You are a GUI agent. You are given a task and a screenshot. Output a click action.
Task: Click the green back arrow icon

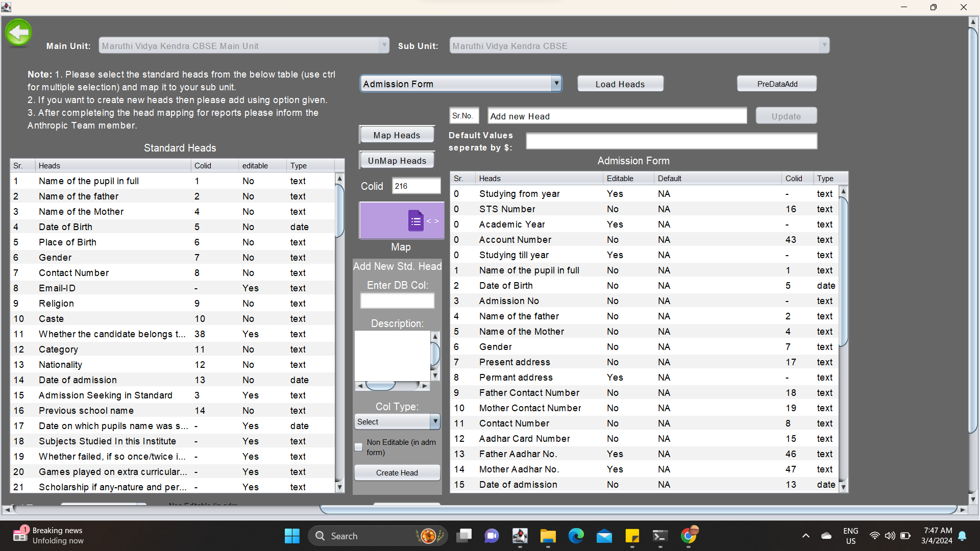(x=19, y=33)
